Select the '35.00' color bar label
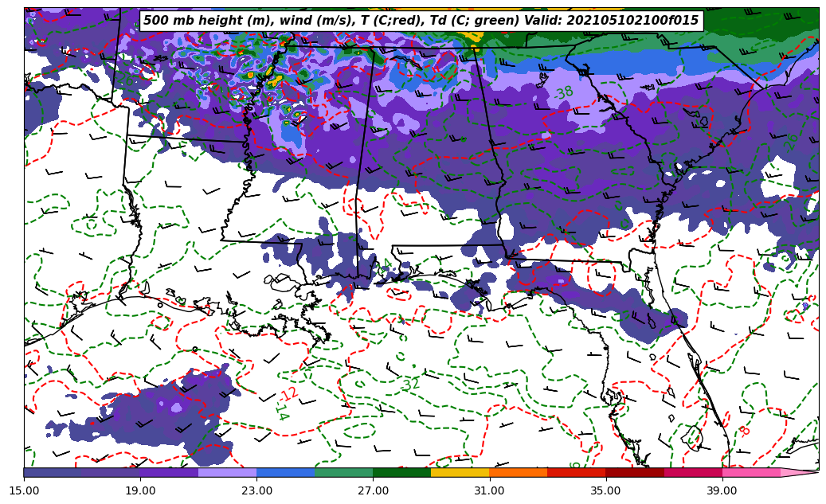This screenshot has height=504, width=826. [606, 490]
